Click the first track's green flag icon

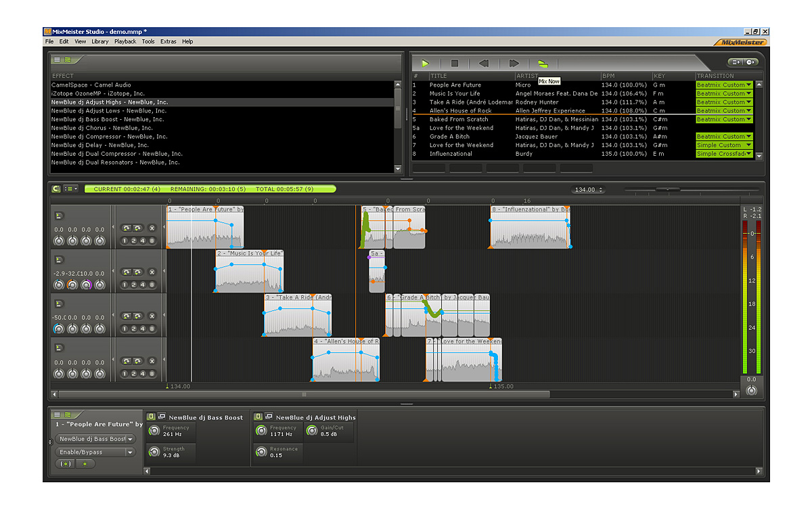click(58, 215)
